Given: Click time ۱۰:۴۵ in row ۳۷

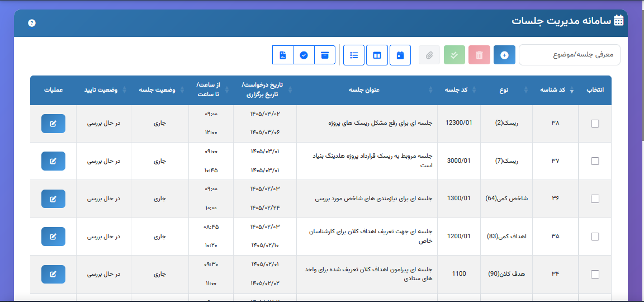Looking at the screenshot, I should coord(211,170).
